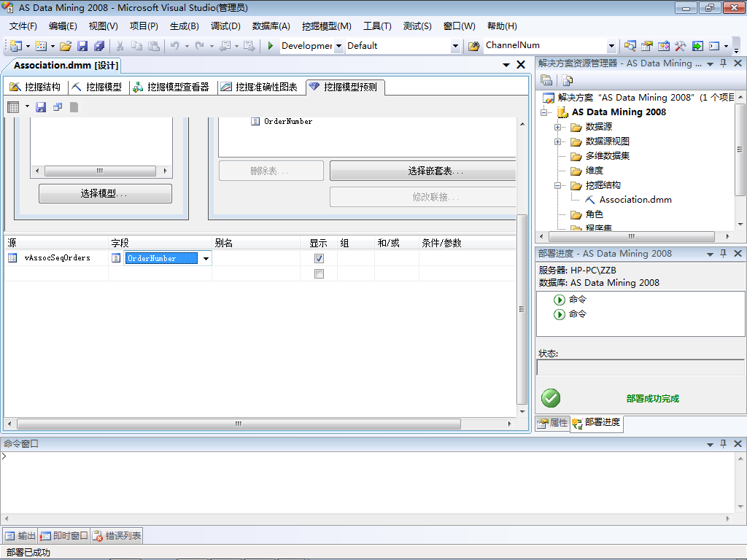Open the 错误列表 tab
The image size is (747, 560).
pos(117,536)
